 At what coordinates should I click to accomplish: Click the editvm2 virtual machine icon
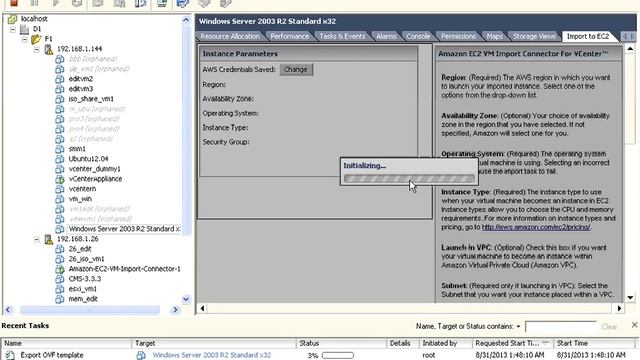(x=60, y=79)
